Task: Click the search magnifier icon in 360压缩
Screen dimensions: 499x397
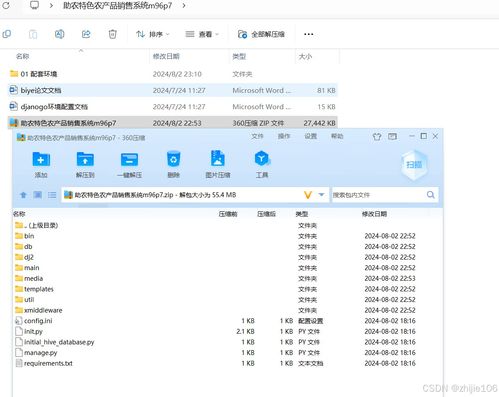Action: (431, 195)
